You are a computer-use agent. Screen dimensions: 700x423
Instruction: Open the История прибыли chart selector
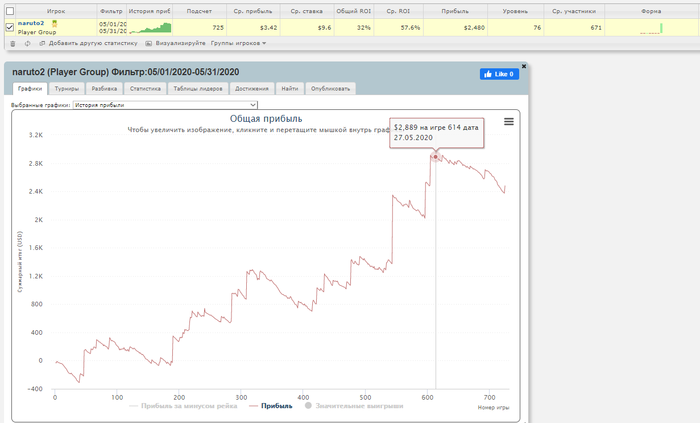point(165,105)
